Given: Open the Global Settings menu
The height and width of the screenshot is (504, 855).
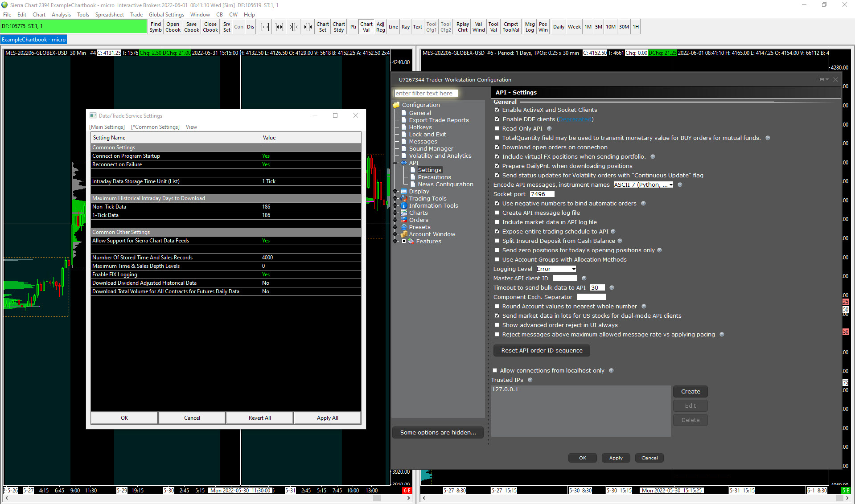Looking at the screenshot, I should point(166,15).
